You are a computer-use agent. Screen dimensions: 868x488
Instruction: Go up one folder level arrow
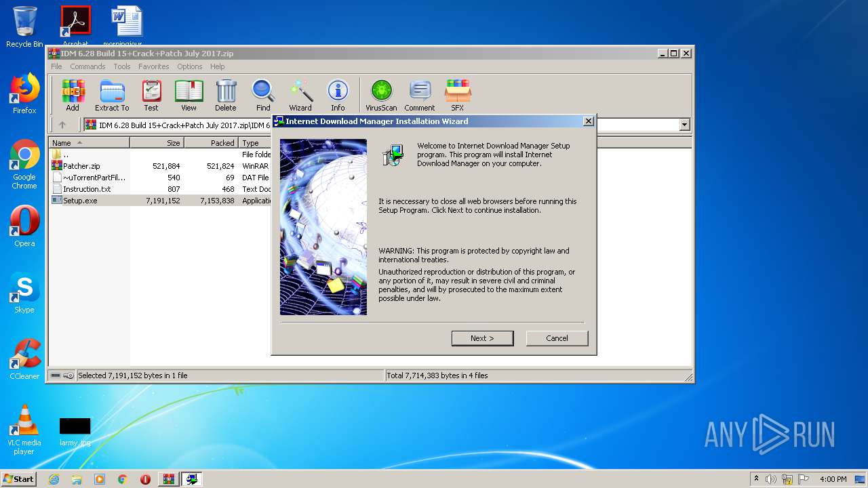[x=62, y=125]
